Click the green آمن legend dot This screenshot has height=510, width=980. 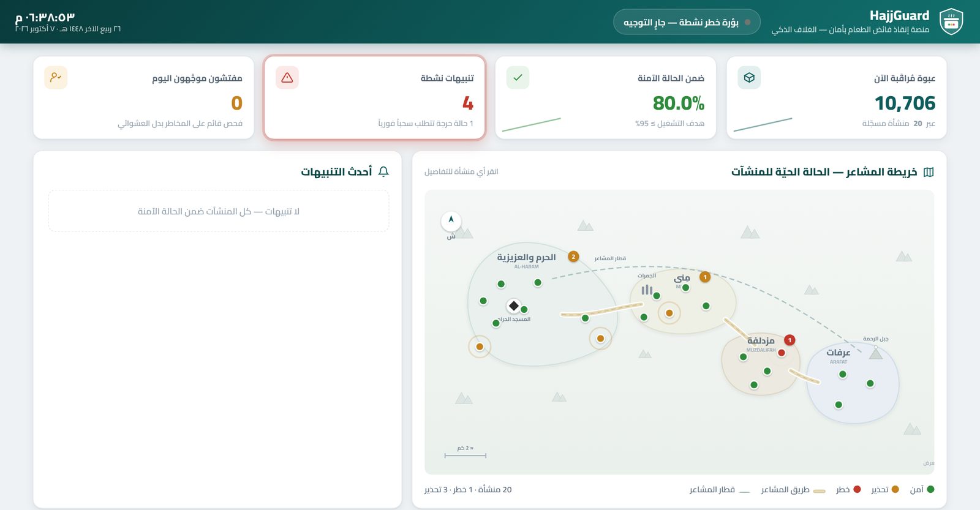931,489
